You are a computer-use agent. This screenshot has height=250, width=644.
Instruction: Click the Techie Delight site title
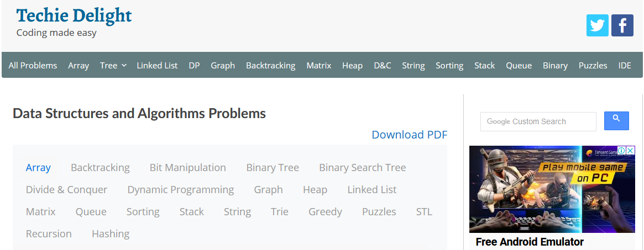74,15
